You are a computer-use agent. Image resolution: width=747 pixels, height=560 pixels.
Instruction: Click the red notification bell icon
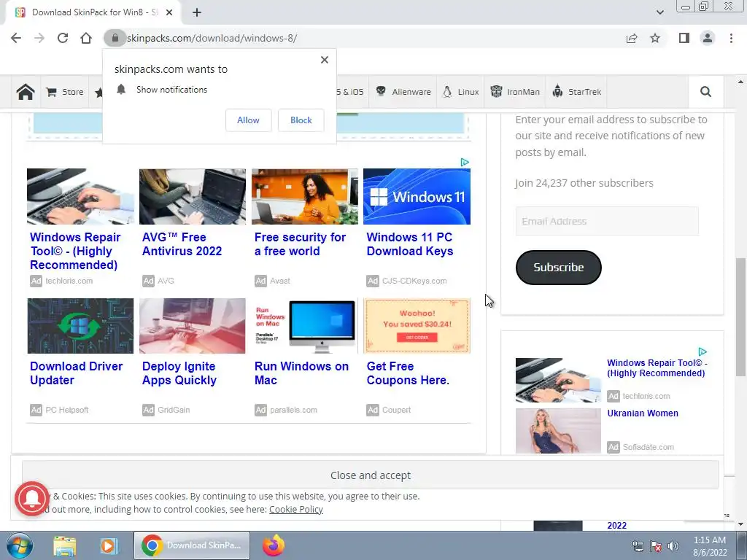32,499
